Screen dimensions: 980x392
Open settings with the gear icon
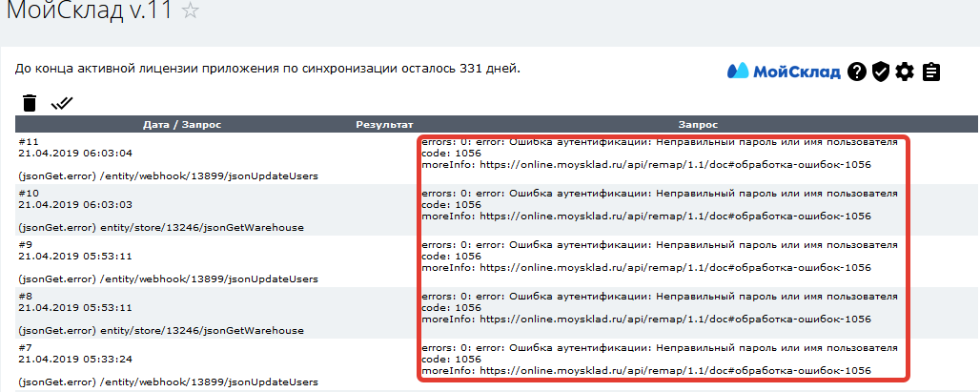(906, 72)
